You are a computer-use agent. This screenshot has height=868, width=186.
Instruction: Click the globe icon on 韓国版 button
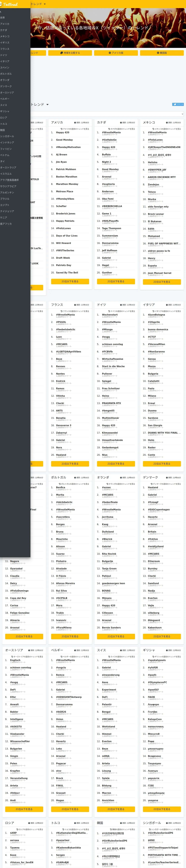click(158, 53)
